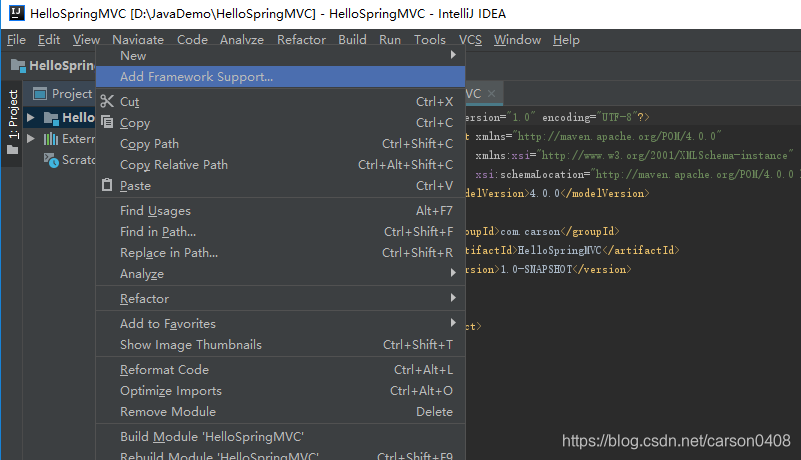
Task: Open the File menu
Action: 16,39
